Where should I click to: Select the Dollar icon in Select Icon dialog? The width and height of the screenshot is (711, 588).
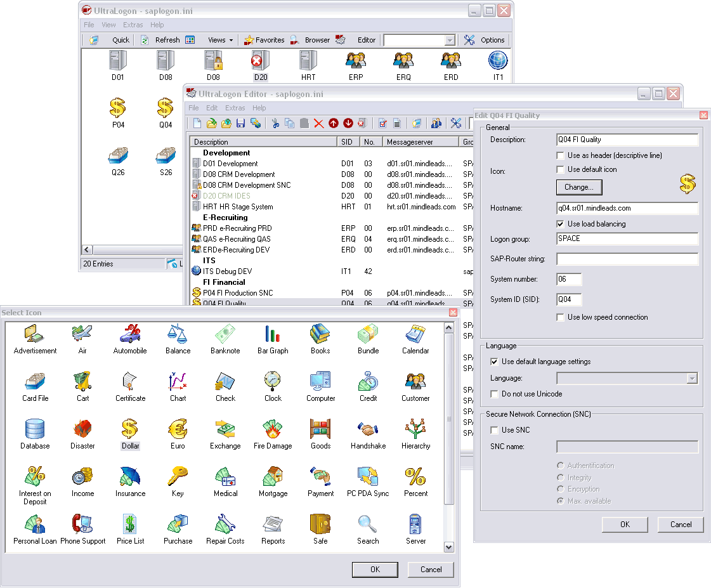[x=129, y=434]
